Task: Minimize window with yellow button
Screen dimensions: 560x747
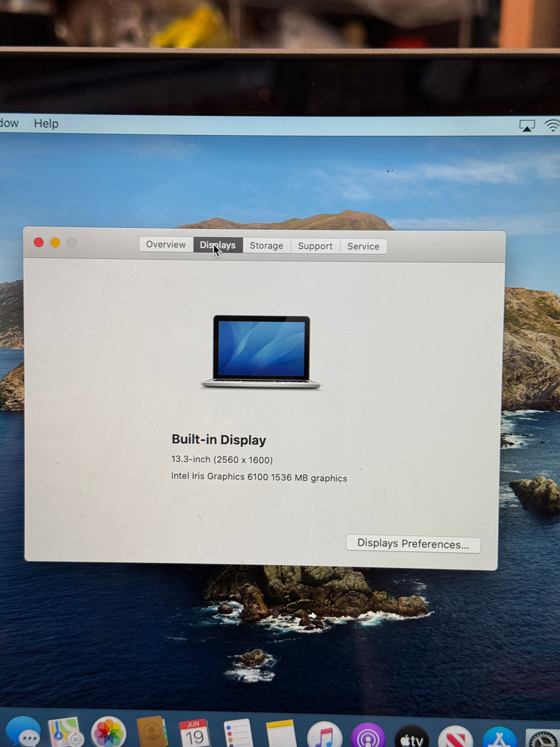Action: coord(55,243)
